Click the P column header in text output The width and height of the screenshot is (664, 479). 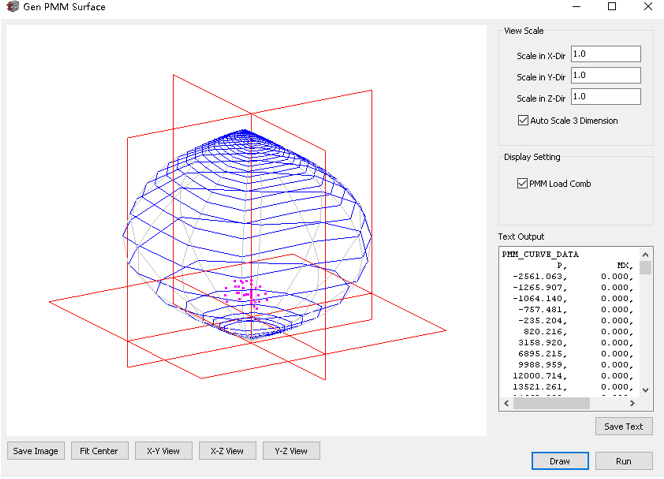click(562, 266)
